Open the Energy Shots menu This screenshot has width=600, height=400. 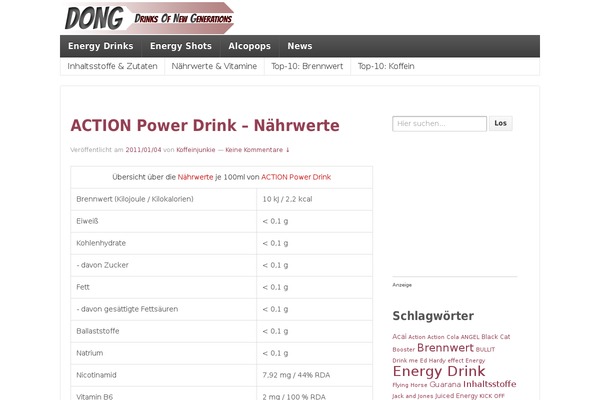pyautogui.click(x=181, y=46)
